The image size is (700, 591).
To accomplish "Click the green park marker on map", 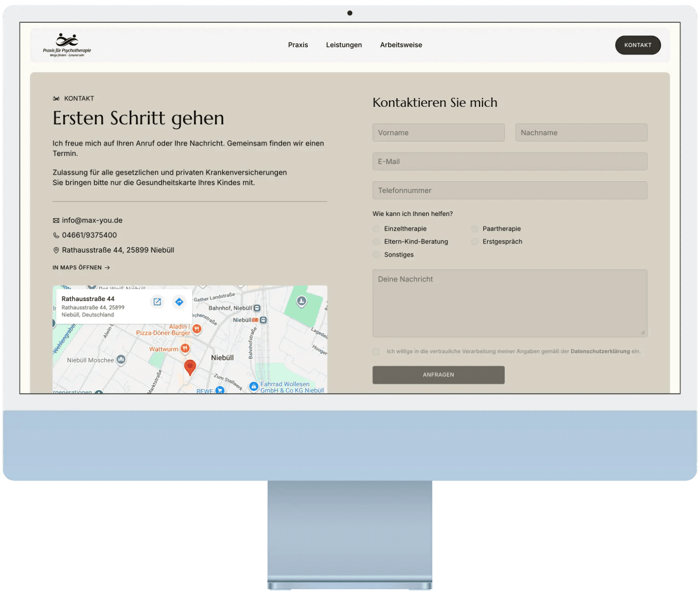I will (301, 301).
